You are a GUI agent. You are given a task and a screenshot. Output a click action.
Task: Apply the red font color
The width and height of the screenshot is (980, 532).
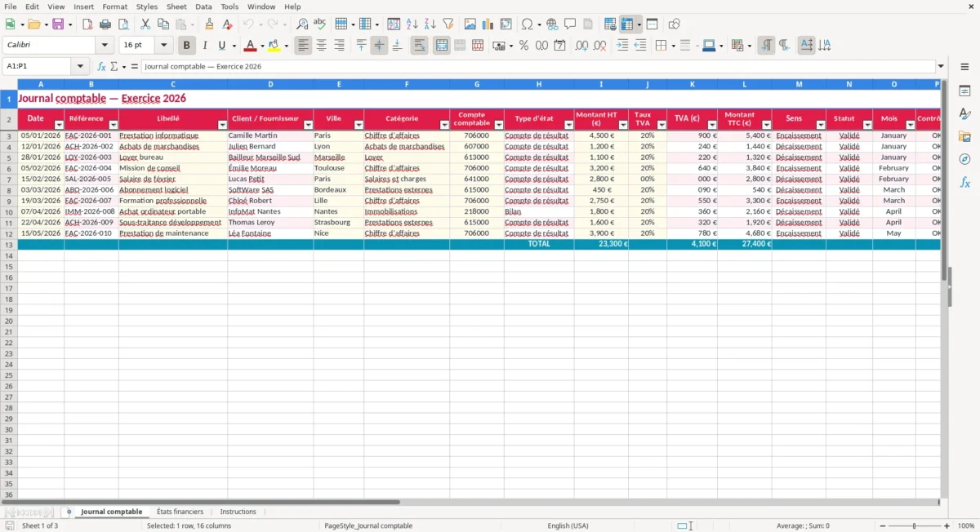click(250, 46)
